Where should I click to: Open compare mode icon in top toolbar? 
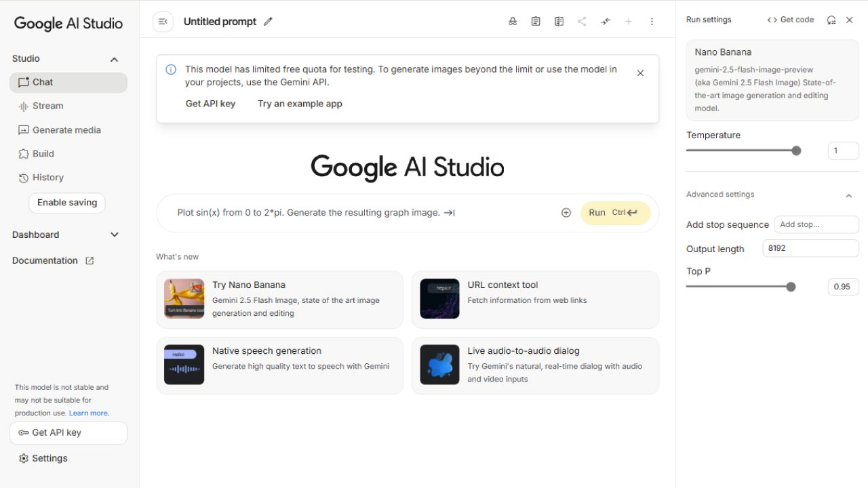point(559,22)
